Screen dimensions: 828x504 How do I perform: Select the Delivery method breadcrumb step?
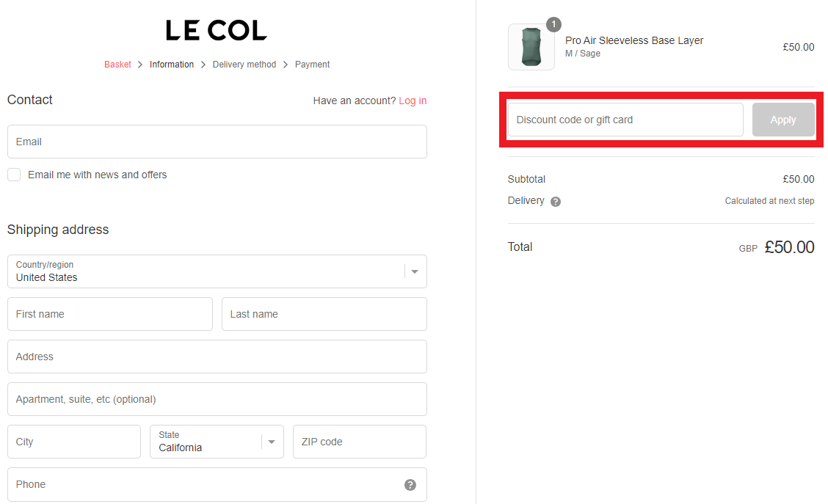[x=244, y=65]
